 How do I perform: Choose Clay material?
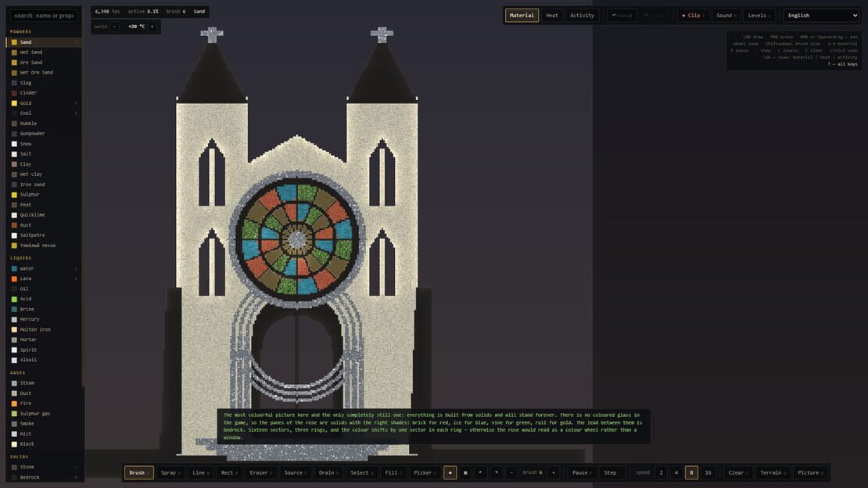(43, 164)
